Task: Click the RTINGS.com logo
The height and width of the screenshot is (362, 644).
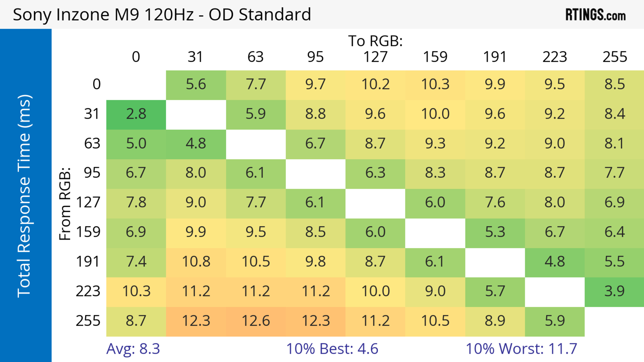Action: click(x=596, y=15)
